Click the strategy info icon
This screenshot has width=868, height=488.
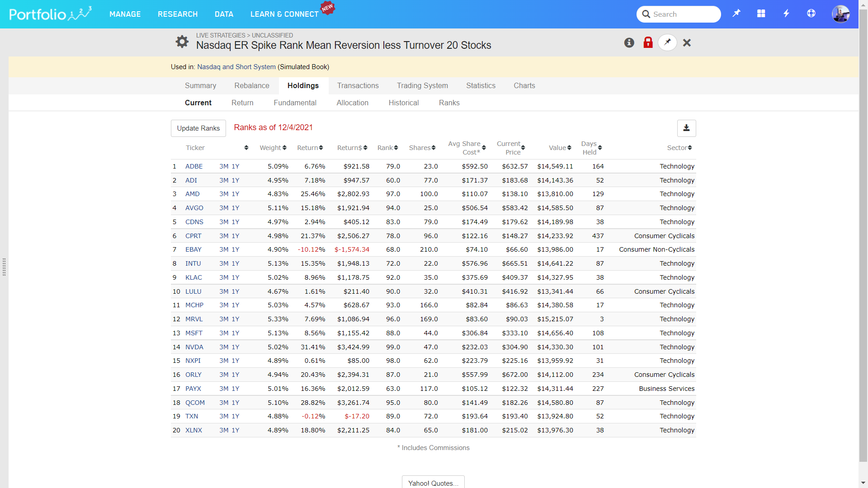coord(629,43)
